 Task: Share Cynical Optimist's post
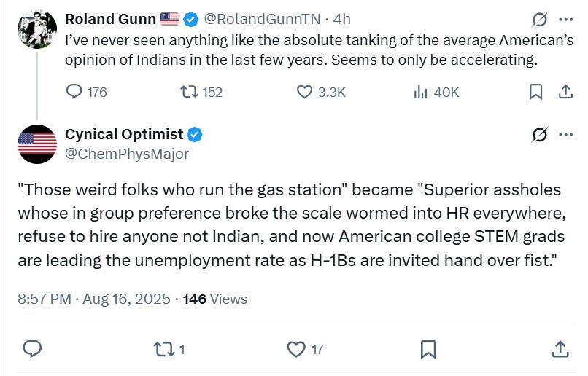[x=560, y=349]
